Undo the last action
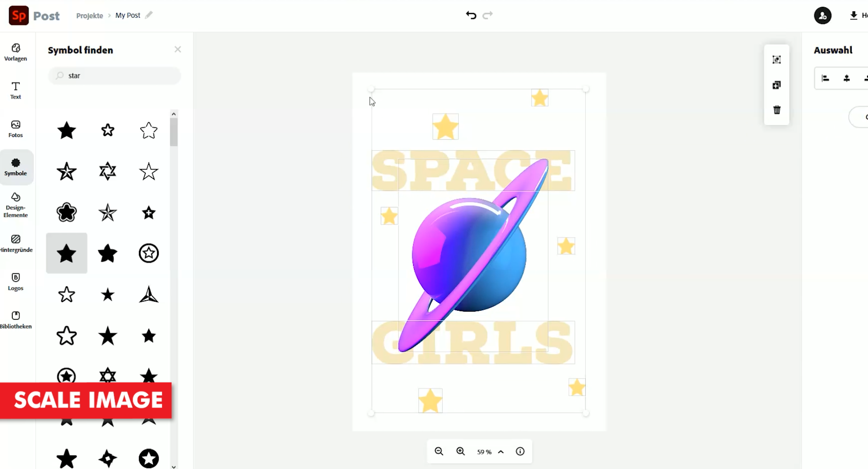The width and height of the screenshot is (868, 469). [x=471, y=15]
